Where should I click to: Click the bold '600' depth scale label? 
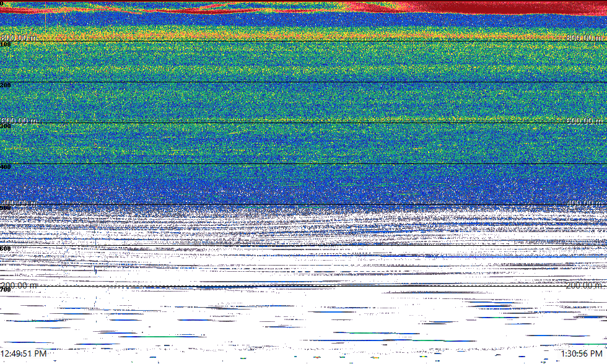click(x=6, y=249)
